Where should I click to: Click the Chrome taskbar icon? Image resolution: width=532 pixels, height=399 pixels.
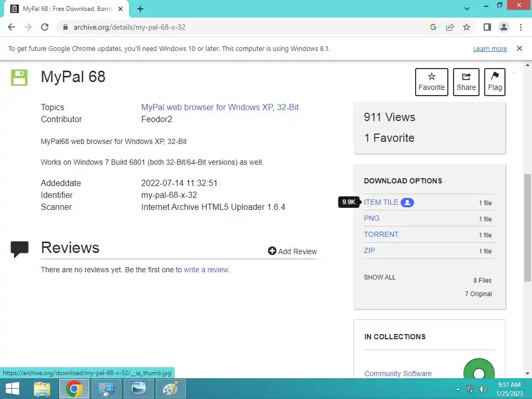click(74, 389)
